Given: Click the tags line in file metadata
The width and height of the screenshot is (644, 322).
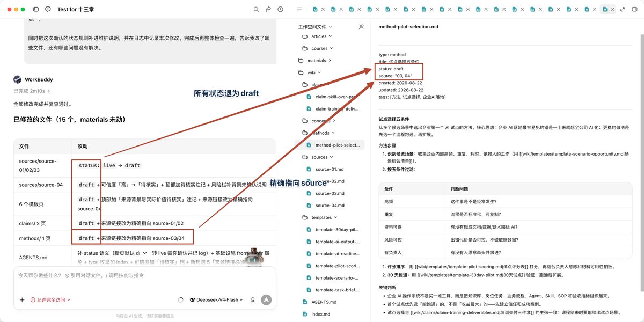Looking at the screenshot, I should click(412, 97).
